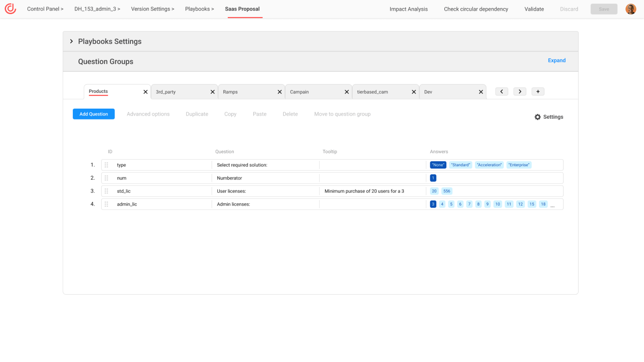Add a new question group tab
This screenshot has width=644, height=362.
(x=538, y=91)
